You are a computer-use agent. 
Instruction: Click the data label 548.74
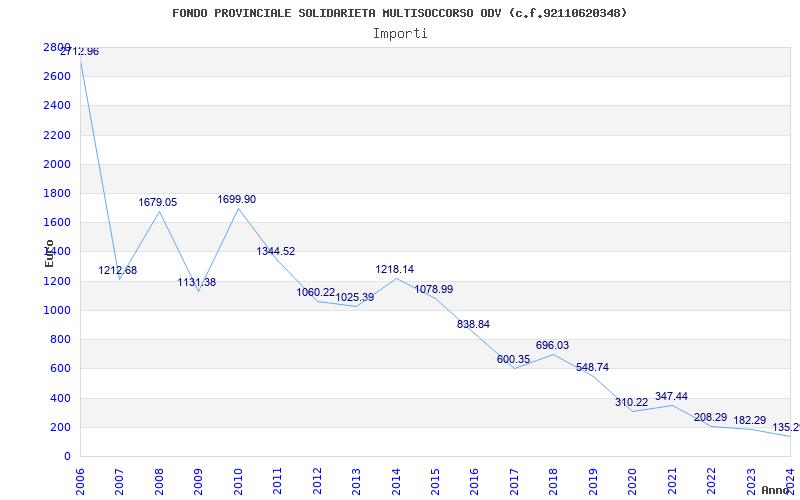click(x=592, y=367)
